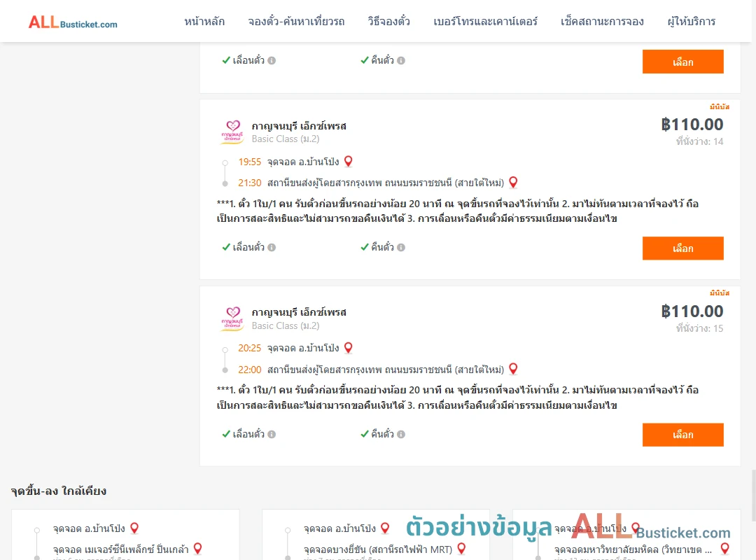Viewport: 756px width, 560px height.
Task: Click เลือก button for the 20:25 trip
Action: 682,435
